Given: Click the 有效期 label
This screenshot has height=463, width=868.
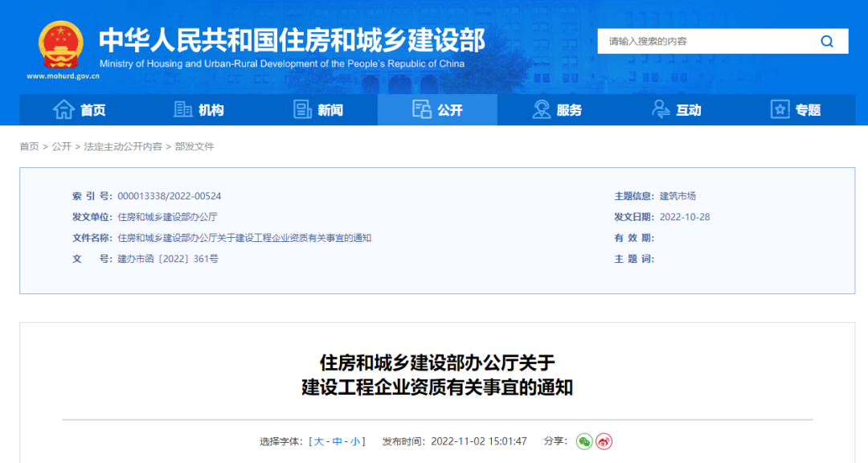Looking at the screenshot, I should 634,238.
